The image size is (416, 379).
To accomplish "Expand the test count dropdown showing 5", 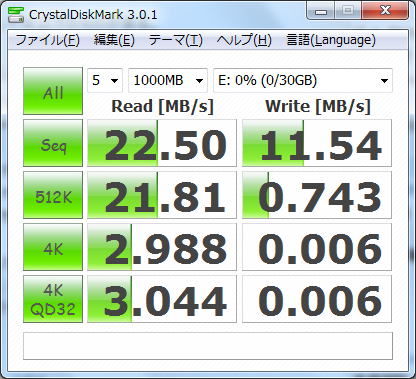I will 105,80.
